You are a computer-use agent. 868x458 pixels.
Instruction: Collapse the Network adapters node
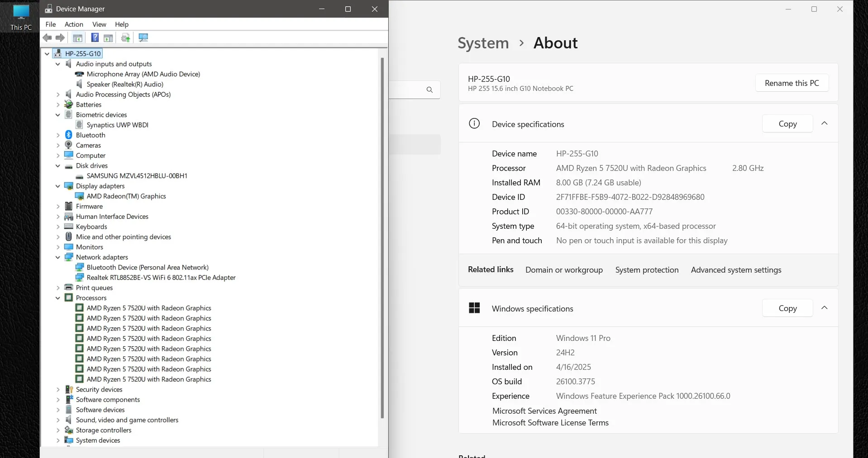[58, 257]
